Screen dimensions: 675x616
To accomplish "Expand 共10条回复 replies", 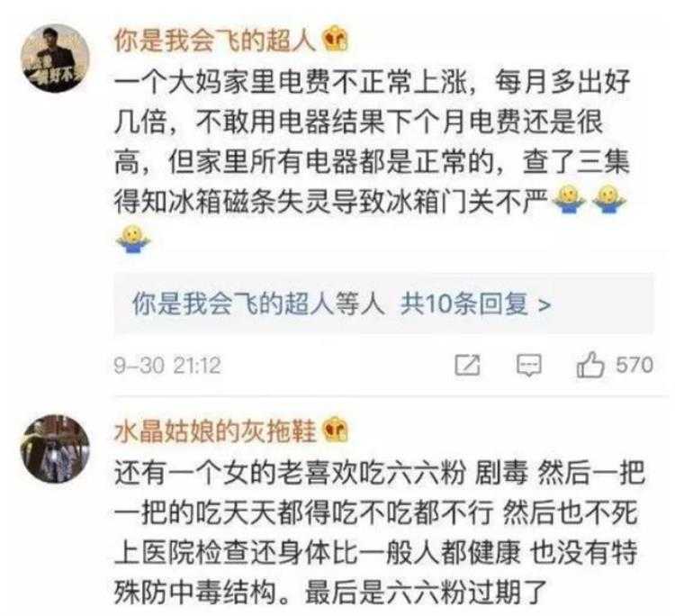I will 464,303.
